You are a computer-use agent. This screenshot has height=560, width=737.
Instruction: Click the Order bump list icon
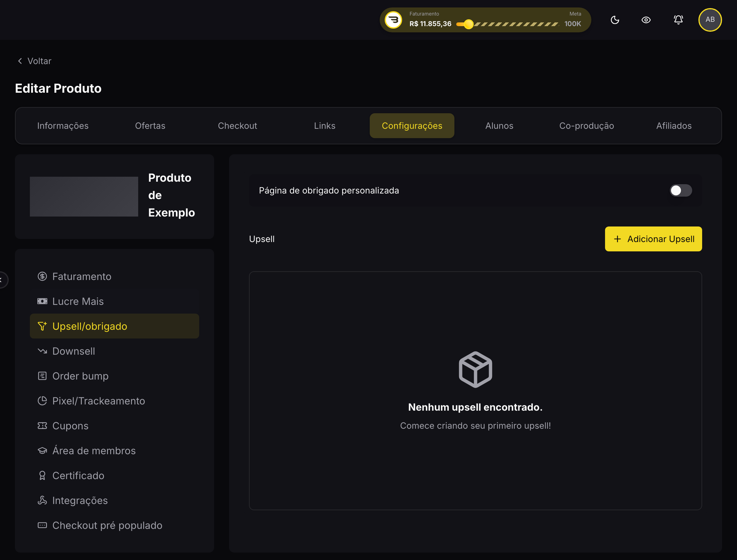click(42, 376)
